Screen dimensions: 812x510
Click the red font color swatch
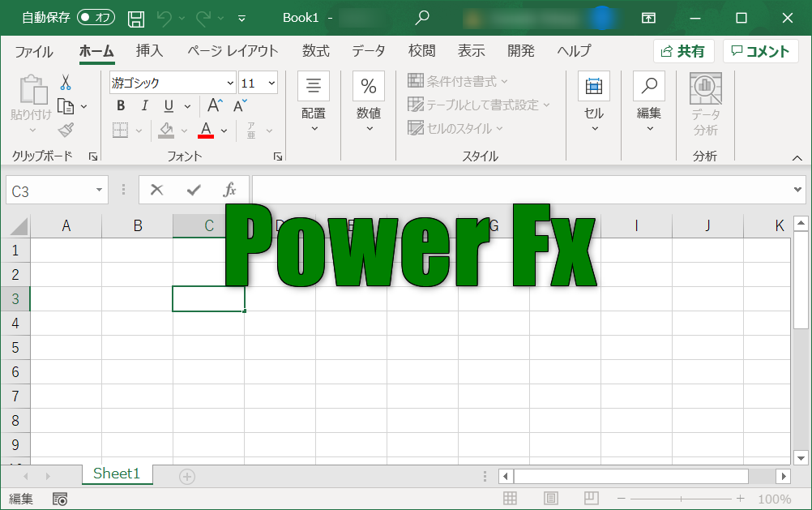point(206,131)
